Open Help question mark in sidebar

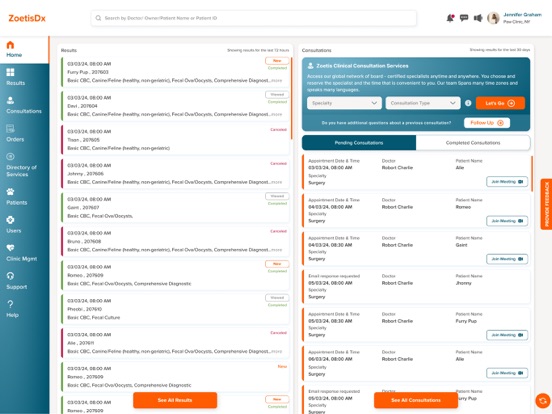click(x=12, y=309)
